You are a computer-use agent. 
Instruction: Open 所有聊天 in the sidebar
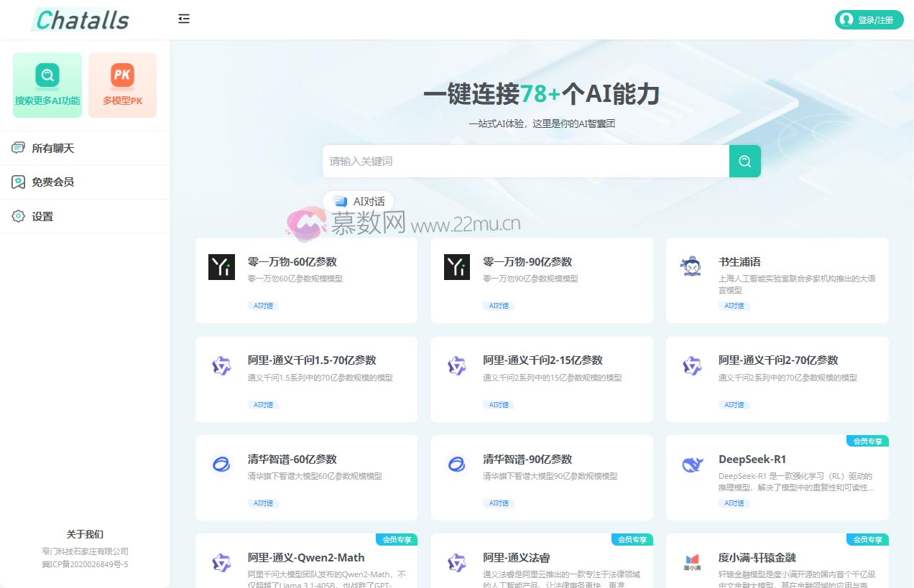click(x=52, y=148)
